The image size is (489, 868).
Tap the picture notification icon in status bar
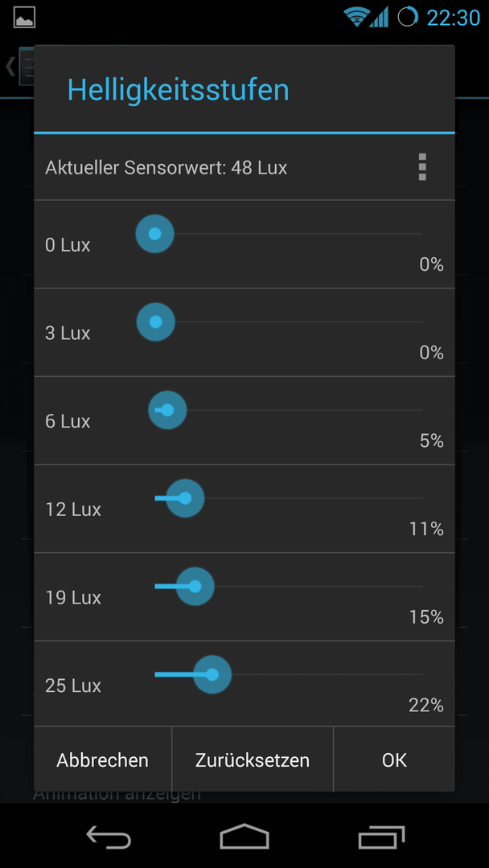coord(24,17)
